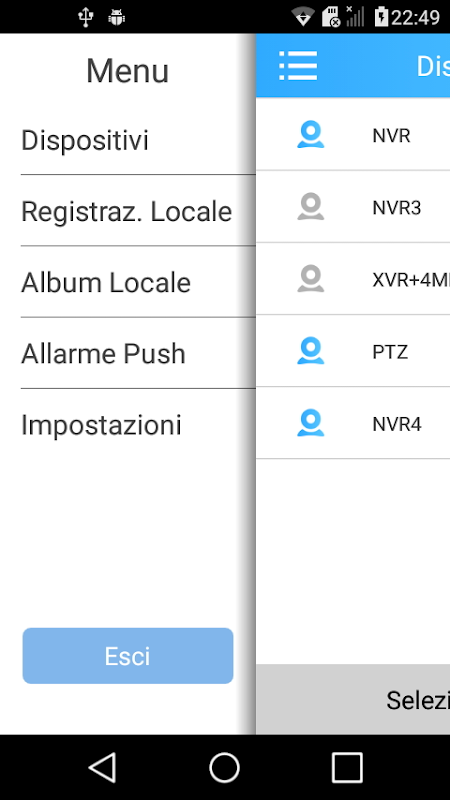Select the PTZ device name
Viewport: 450px width, 800px height.
390,352
